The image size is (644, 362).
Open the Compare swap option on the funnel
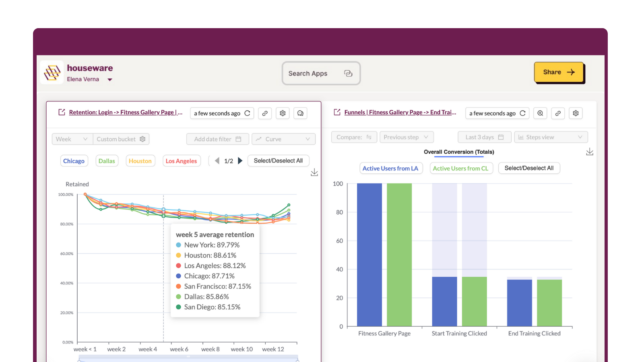369,137
